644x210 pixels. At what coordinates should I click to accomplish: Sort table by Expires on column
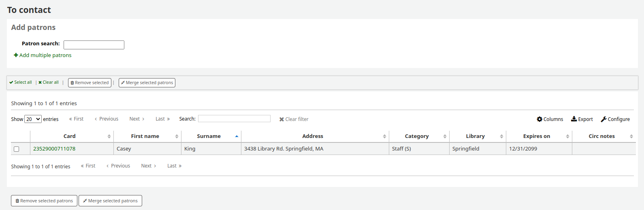[536, 136]
